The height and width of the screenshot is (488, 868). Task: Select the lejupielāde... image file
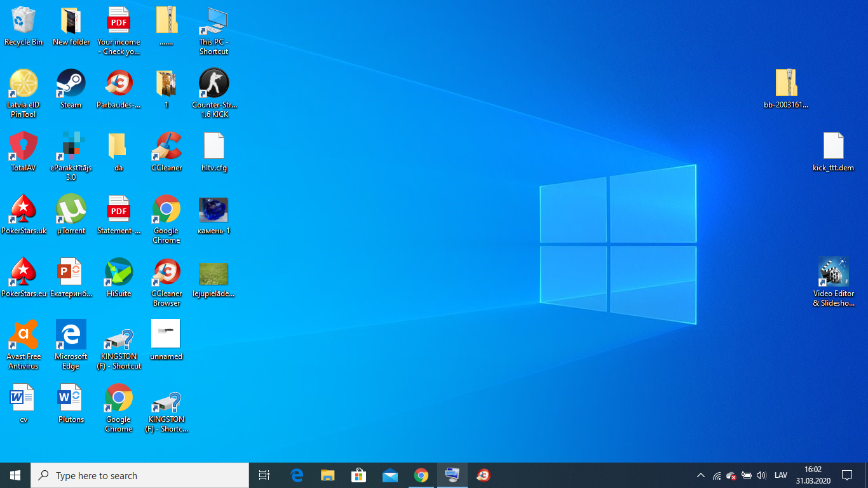214,278
